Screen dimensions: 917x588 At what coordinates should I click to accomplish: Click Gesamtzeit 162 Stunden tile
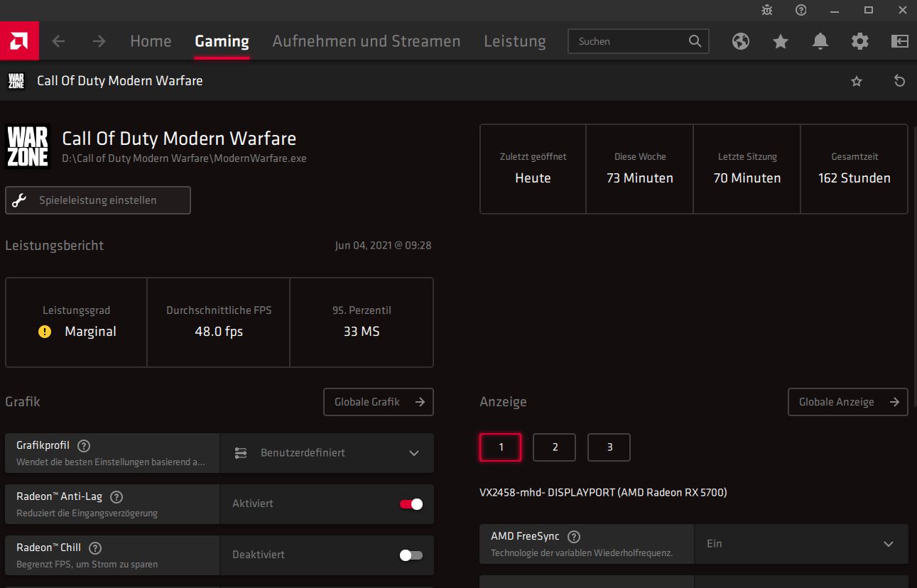tap(854, 169)
